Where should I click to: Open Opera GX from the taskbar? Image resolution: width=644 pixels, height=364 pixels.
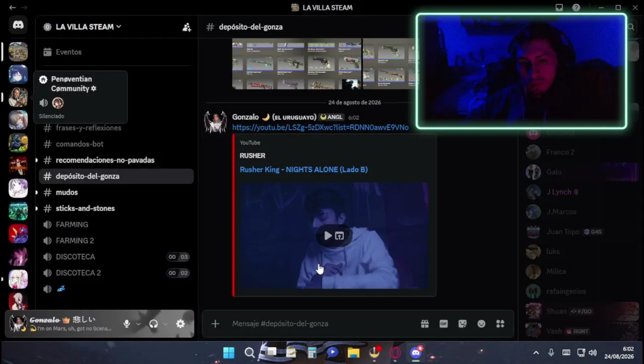pos(395,352)
